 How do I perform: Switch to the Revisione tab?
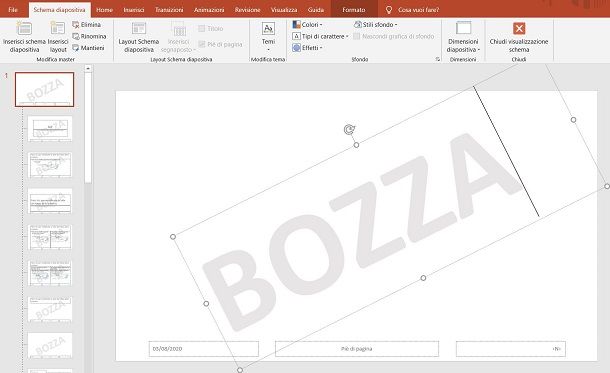pyautogui.click(x=247, y=10)
